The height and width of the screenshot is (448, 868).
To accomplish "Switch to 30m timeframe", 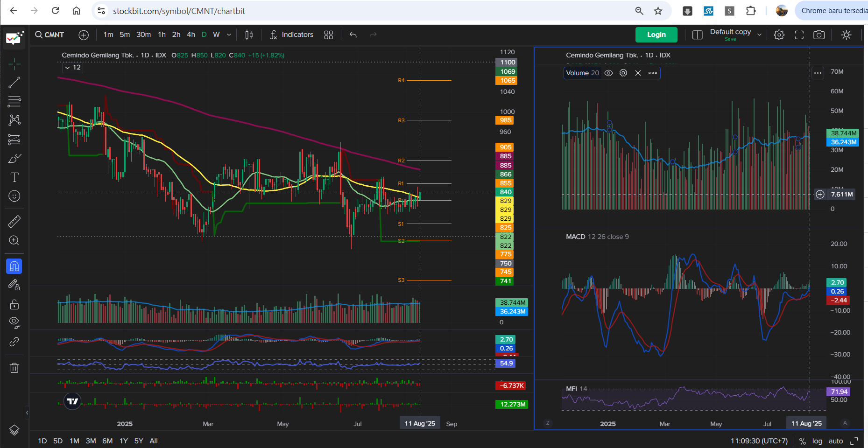I will pyautogui.click(x=143, y=35).
